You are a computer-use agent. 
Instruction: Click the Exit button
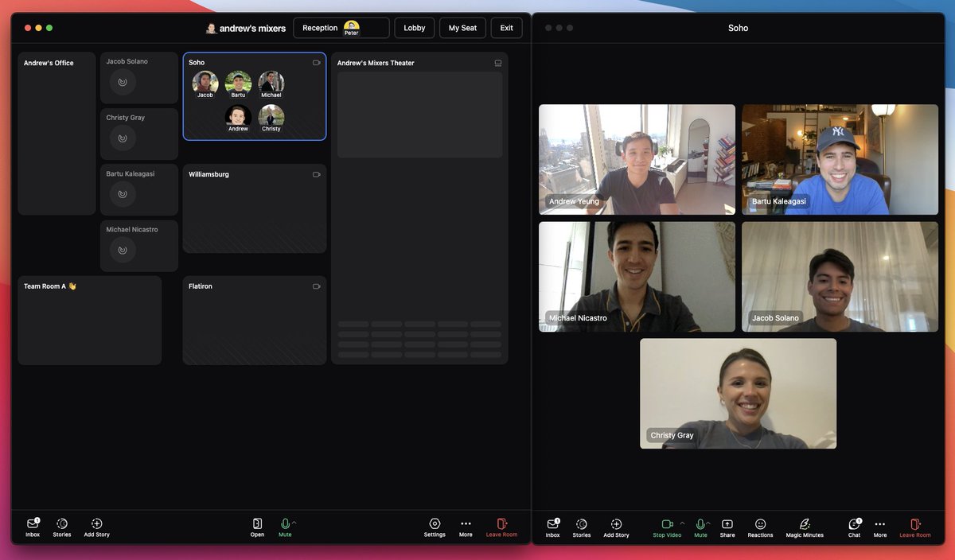[506, 27]
